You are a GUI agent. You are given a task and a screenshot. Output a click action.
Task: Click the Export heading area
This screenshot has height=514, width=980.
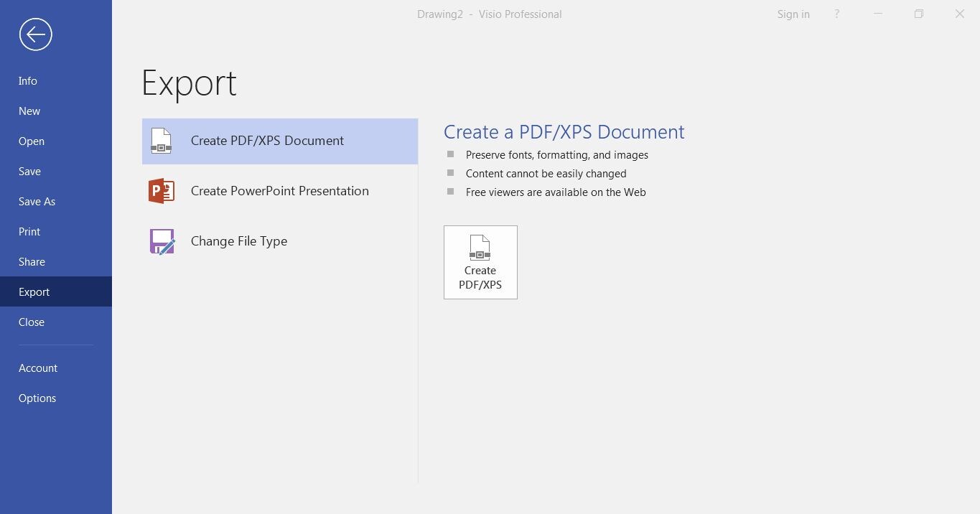pos(189,83)
